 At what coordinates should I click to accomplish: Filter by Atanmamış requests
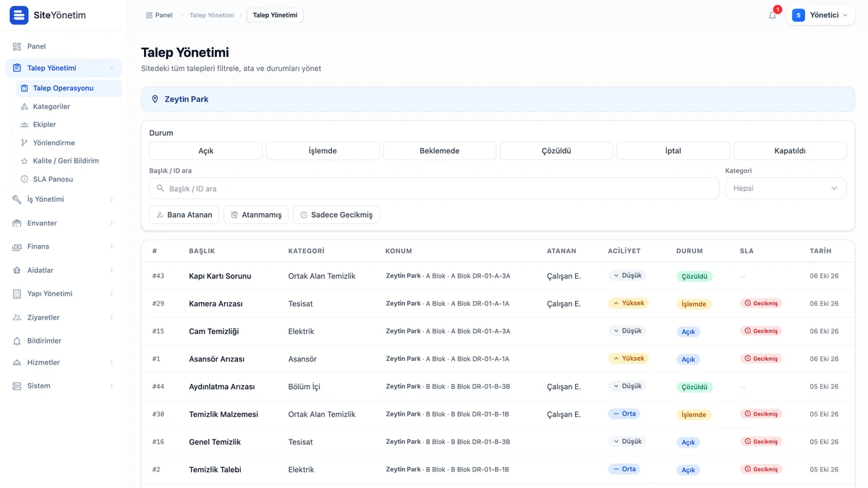(x=256, y=215)
